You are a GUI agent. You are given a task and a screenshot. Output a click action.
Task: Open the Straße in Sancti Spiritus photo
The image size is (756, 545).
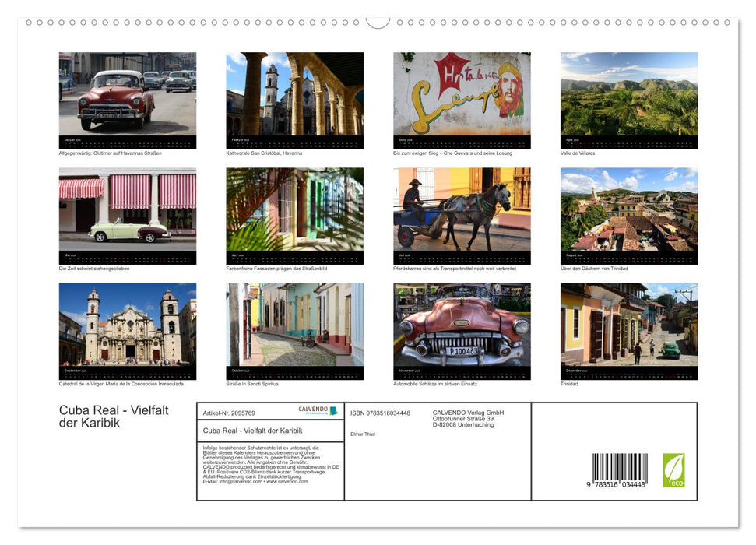(294, 330)
